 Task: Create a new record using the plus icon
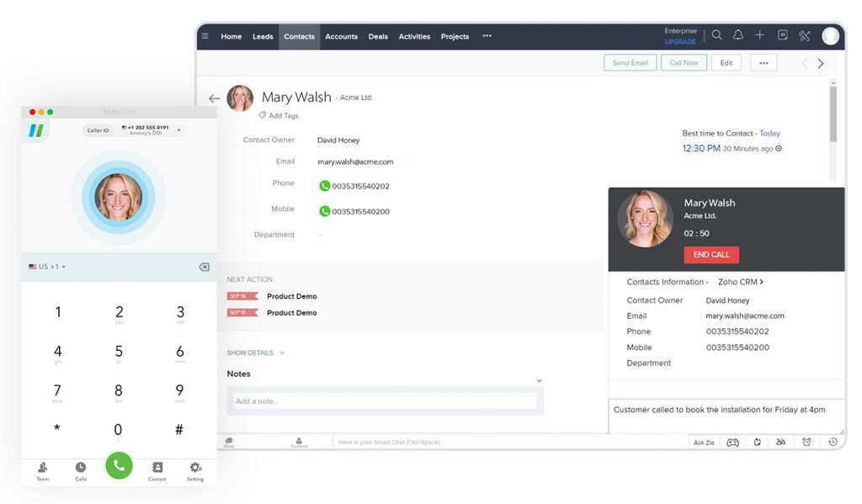click(759, 35)
